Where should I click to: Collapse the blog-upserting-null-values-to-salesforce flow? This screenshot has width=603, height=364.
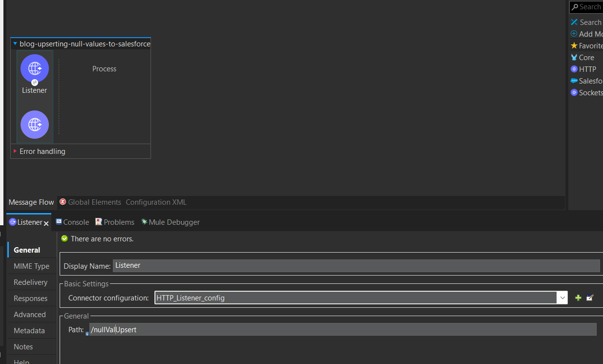point(15,44)
